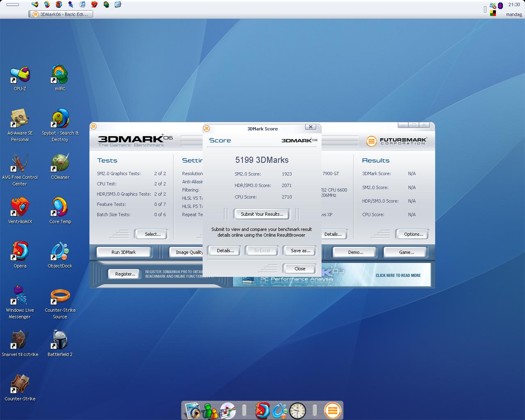The width and height of the screenshot is (525, 420).
Task: Open the Messenger buddies icon in dock
Action: pos(210,410)
